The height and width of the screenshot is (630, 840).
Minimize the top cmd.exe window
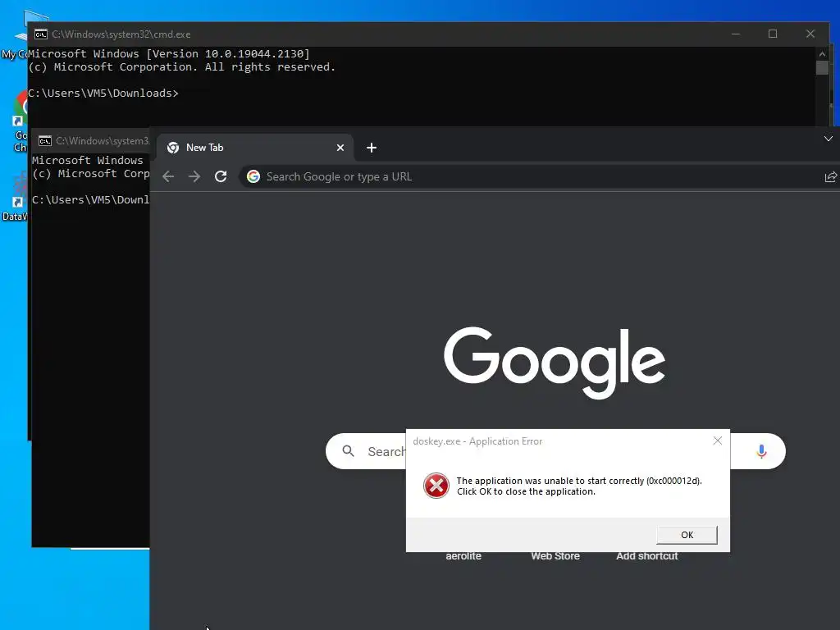click(x=736, y=34)
